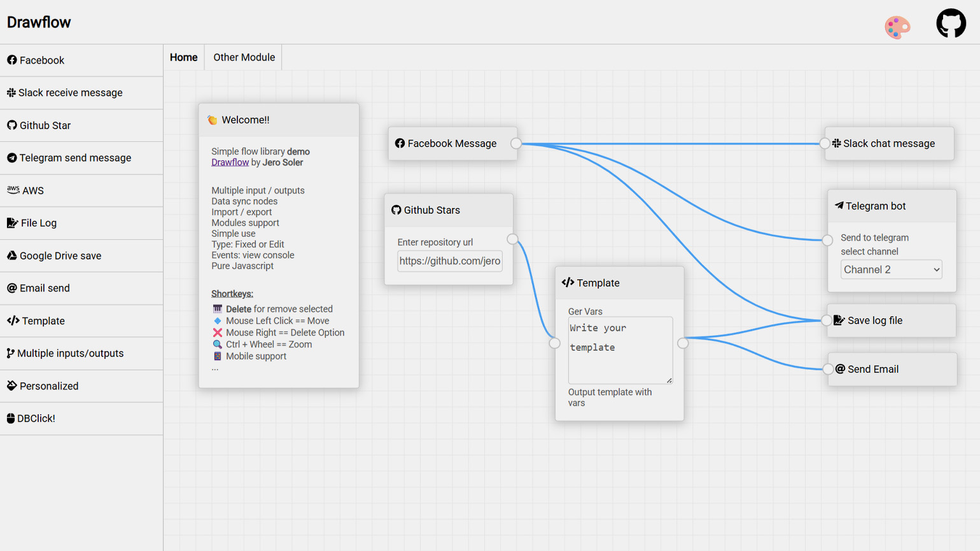
Task: Select the Slack chat message node
Action: 889,144
